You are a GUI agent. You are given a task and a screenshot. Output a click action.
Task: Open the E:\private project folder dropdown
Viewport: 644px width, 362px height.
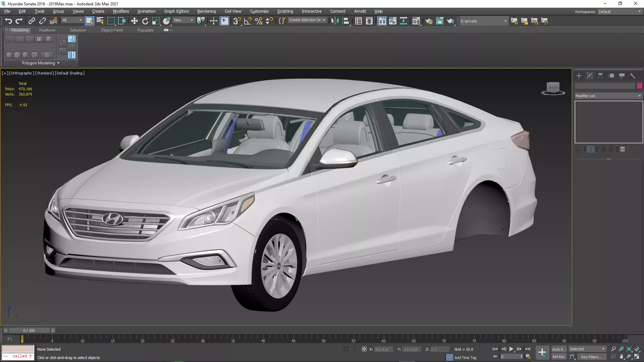483,21
